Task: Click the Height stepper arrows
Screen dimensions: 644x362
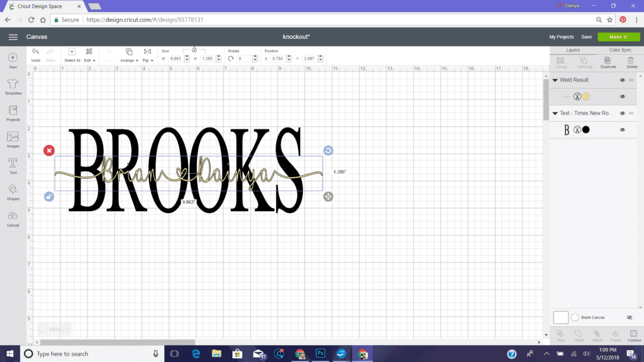Action: pyautogui.click(x=218, y=58)
